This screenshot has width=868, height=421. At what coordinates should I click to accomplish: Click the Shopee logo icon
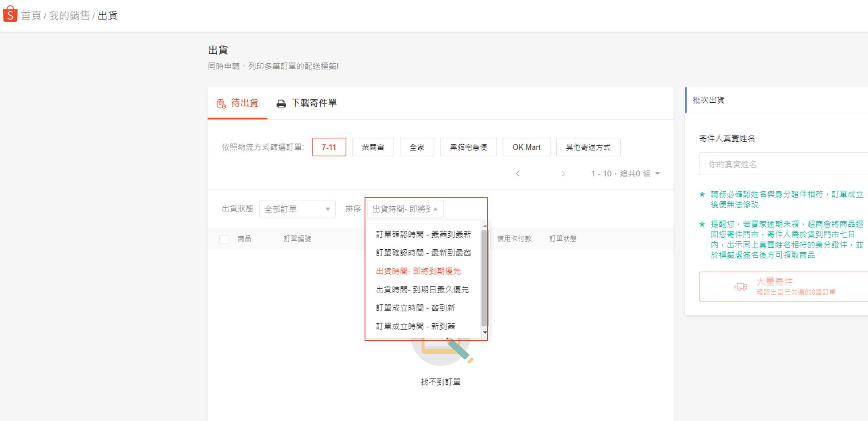(10, 14)
